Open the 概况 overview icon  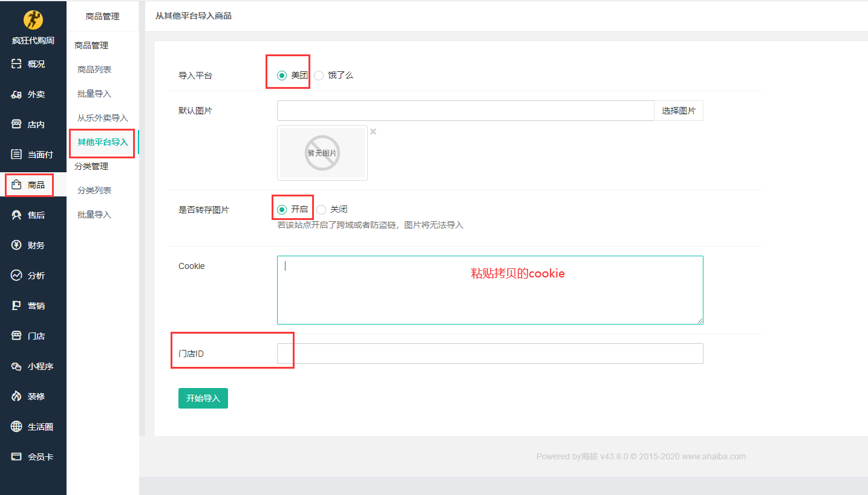(17, 64)
